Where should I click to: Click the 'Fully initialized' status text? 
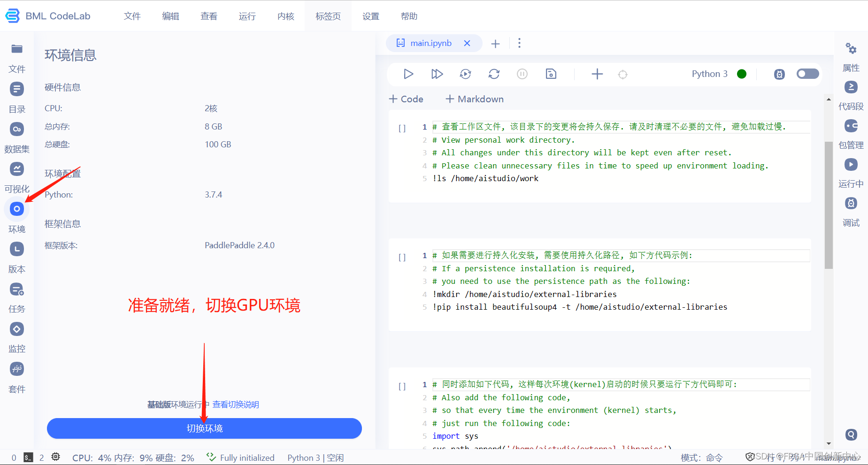(x=247, y=457)
